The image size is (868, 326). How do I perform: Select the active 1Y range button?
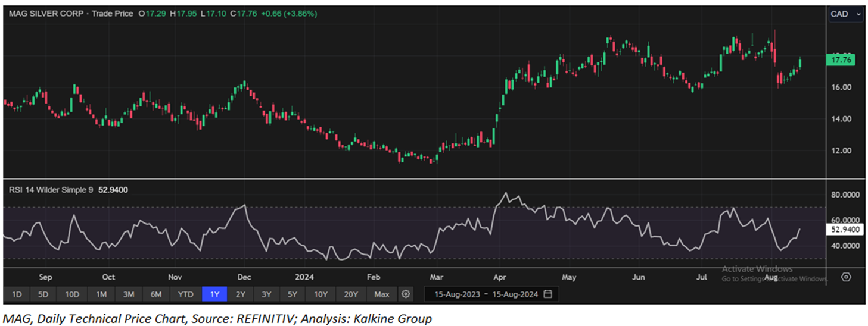tap(214, 294)
